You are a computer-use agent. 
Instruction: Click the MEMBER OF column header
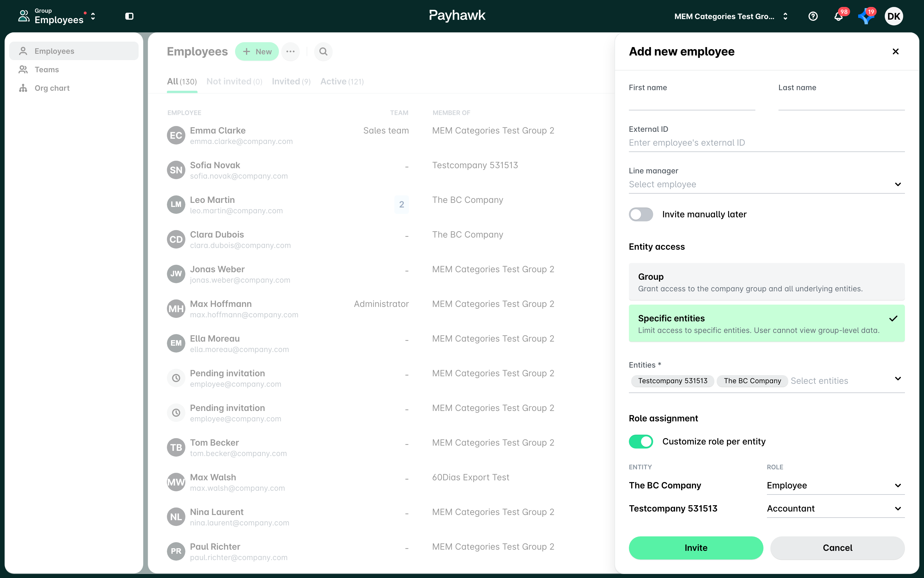click(451, 113)
